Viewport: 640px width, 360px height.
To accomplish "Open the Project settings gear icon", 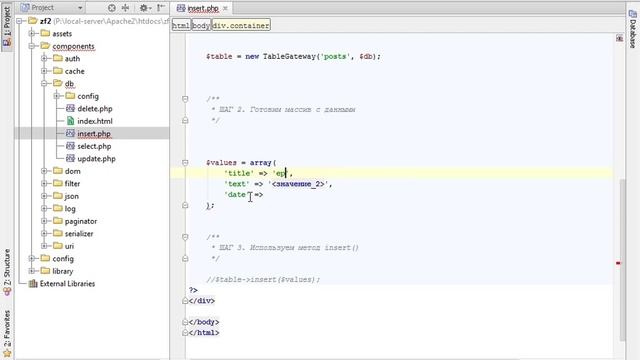I will pyautogui.click(x=144, y=8).
